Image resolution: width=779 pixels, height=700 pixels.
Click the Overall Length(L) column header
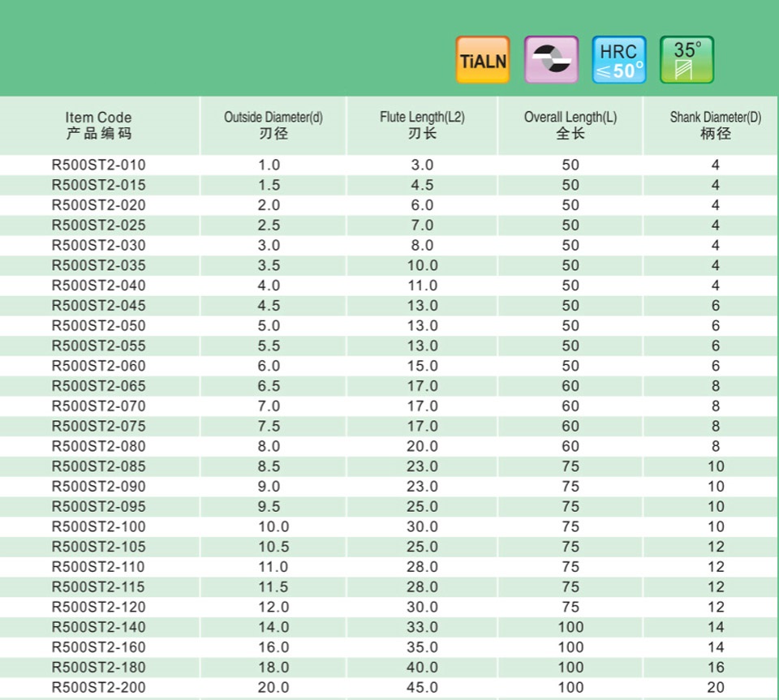[570, 125]
